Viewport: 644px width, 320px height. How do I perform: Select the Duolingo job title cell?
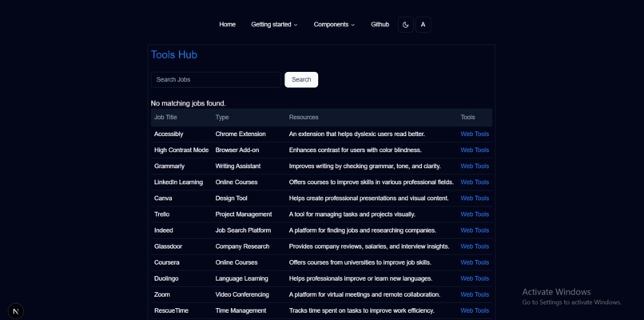click(166, 278)
